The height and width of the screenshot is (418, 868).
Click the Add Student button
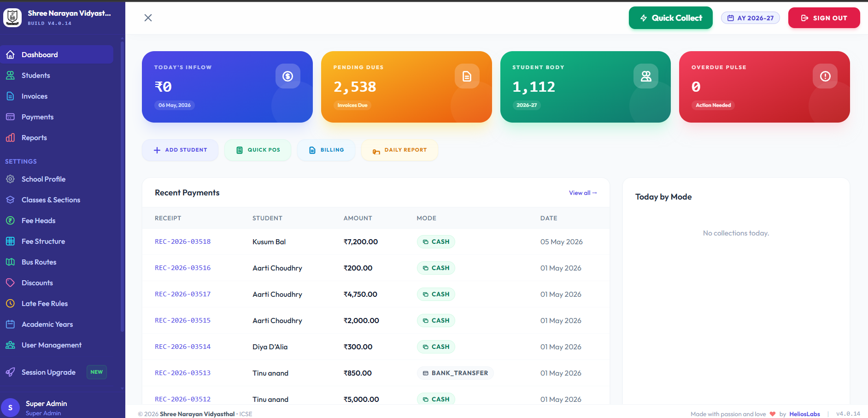coord(180,150)
